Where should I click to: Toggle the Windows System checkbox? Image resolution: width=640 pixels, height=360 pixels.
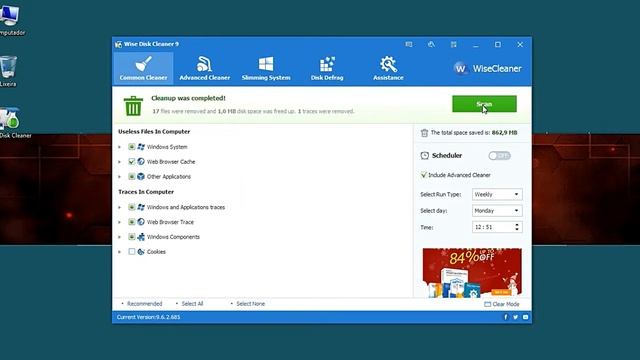tap(131, 147)
